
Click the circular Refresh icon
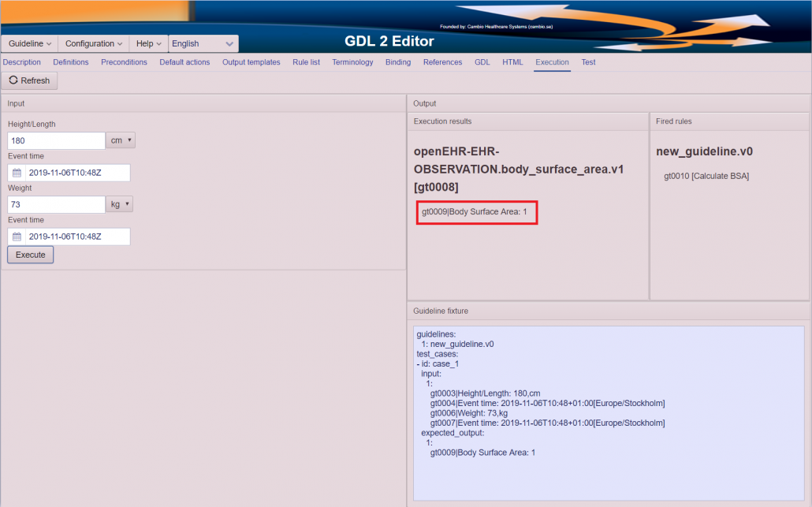click(x=13, y=80)
